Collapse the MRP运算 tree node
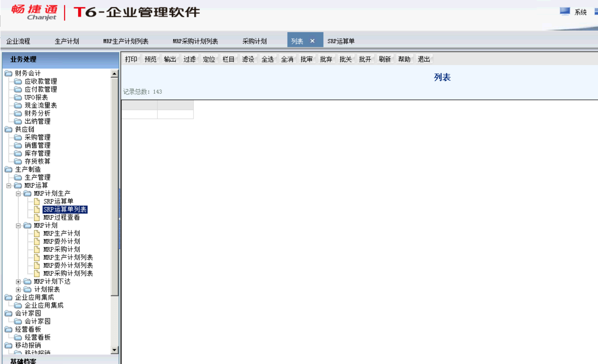The height and width of the screenshot is (364, 598). [8, 186]
